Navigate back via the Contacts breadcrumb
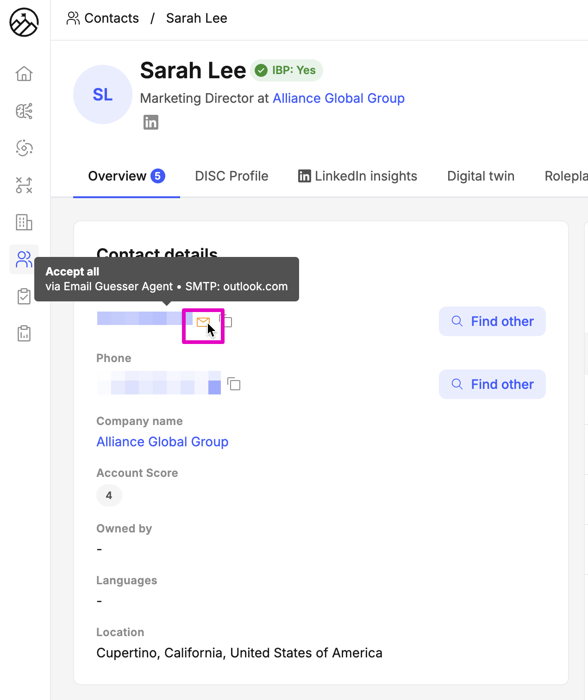The width and height of the screenshot is (588, 700). 111,18
